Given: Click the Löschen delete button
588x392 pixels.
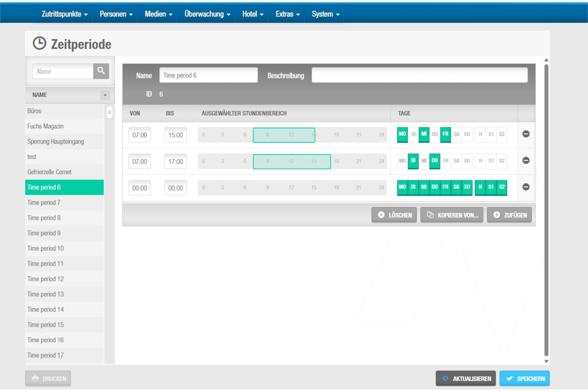Looking at the screenshot, I should tap(394, 215).
